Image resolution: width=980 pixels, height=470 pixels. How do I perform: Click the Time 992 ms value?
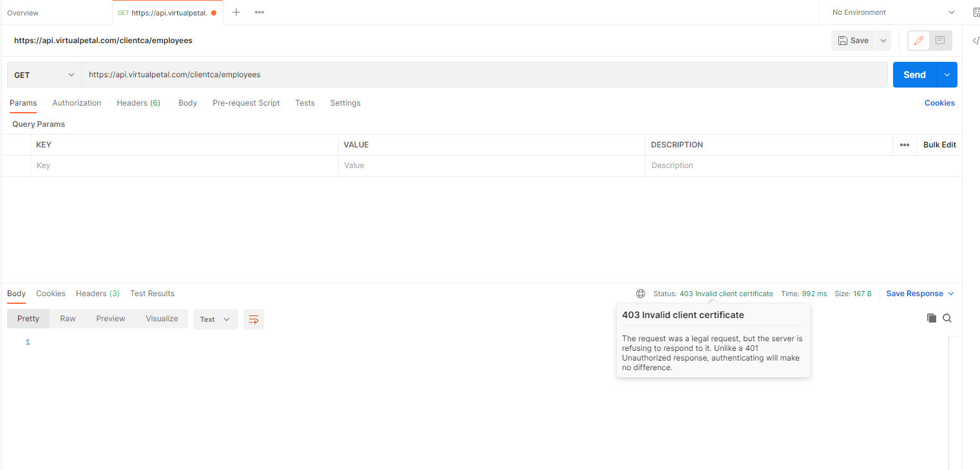[814, 294]
